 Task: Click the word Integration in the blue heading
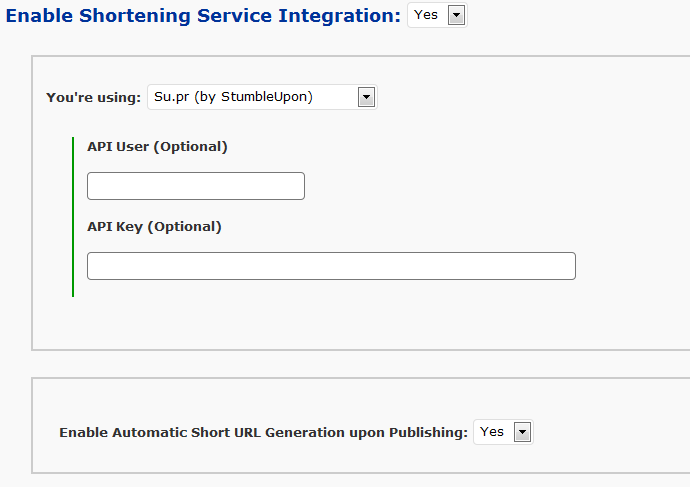pyautogui.click(x=340, y=16)
